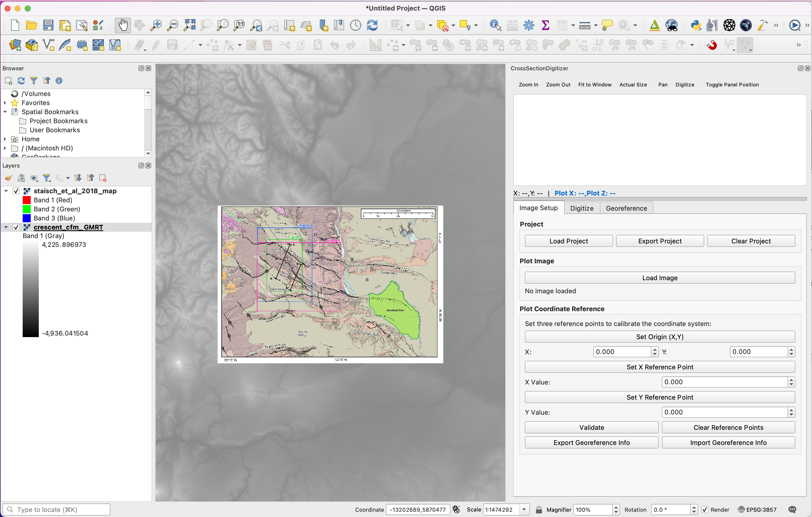This screenshot has height=517, width=812.
Task: Open the Python console icon
Action: pos(696,25)
